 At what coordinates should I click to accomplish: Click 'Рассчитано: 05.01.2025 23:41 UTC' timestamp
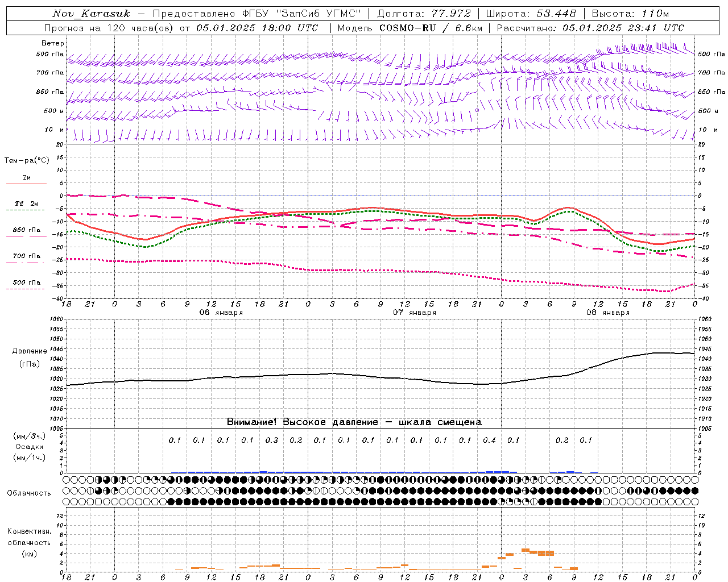[590, 28]
